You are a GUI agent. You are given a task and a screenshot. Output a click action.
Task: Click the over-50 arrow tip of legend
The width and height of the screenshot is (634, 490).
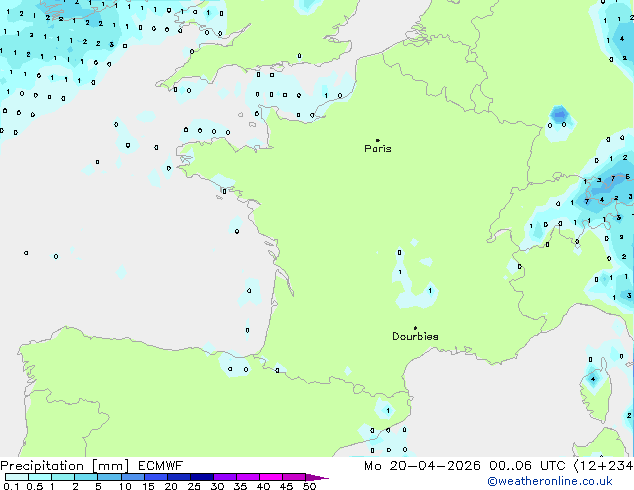(x=317, y=477)
